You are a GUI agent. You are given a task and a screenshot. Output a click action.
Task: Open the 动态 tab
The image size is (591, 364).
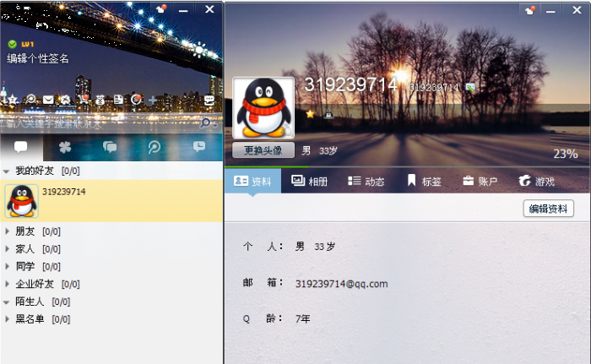(366, 182)
